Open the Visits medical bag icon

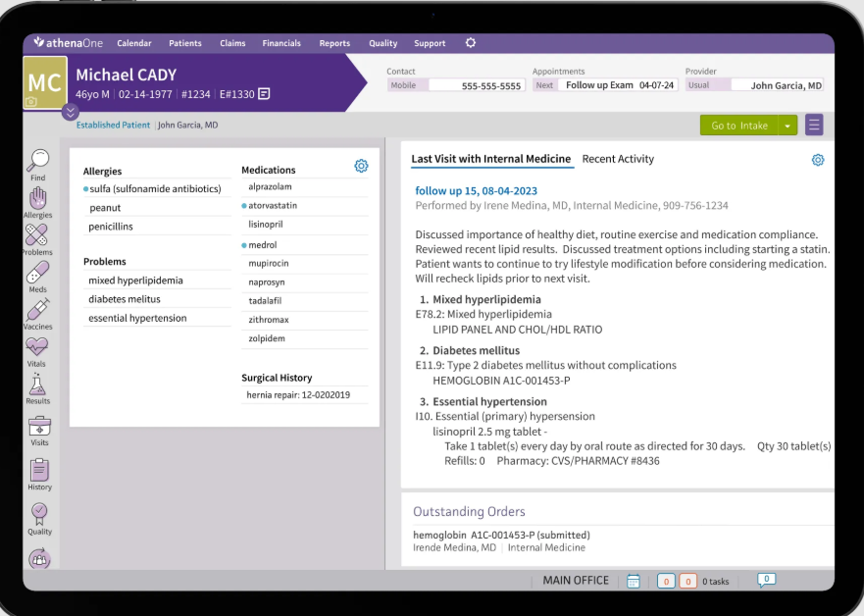tap(39, 427)
